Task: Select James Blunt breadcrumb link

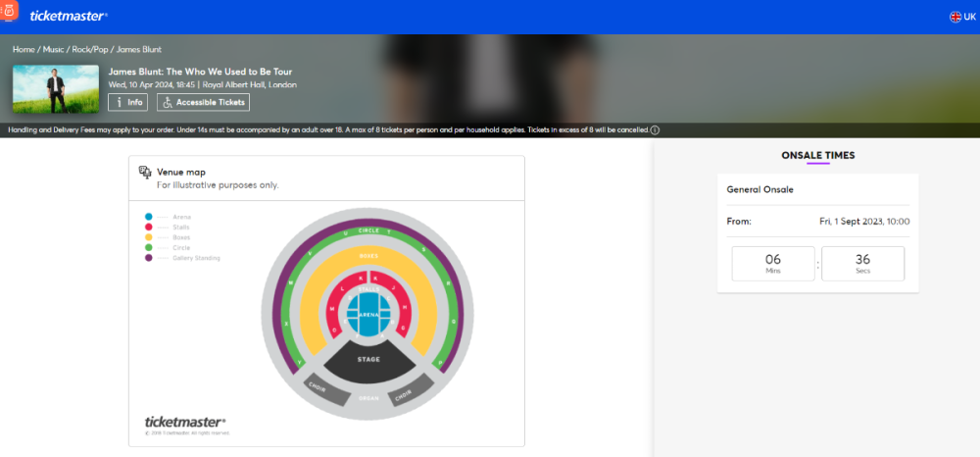Action: [x=139, y=49]
